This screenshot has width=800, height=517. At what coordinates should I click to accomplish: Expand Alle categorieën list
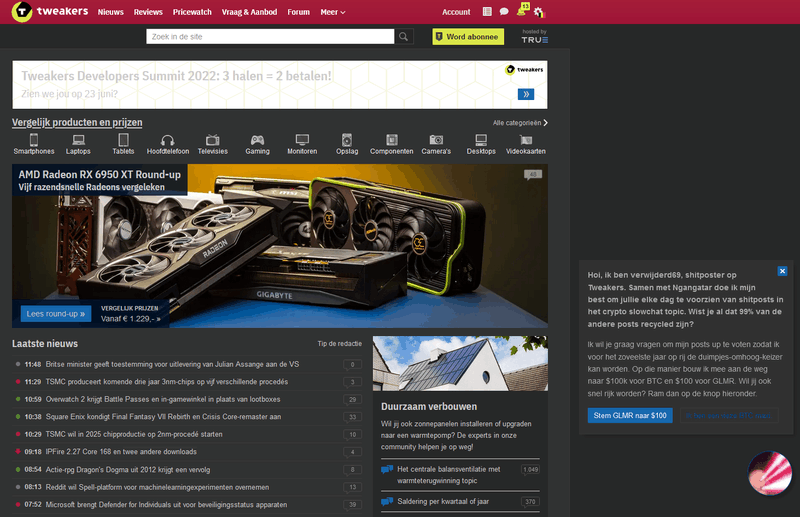point(520,123)
